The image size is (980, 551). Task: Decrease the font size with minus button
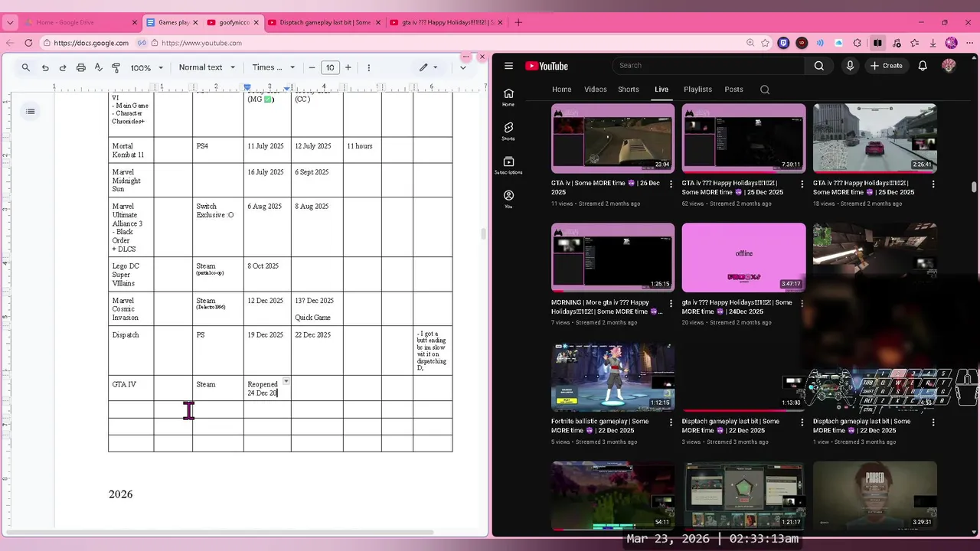312,67
